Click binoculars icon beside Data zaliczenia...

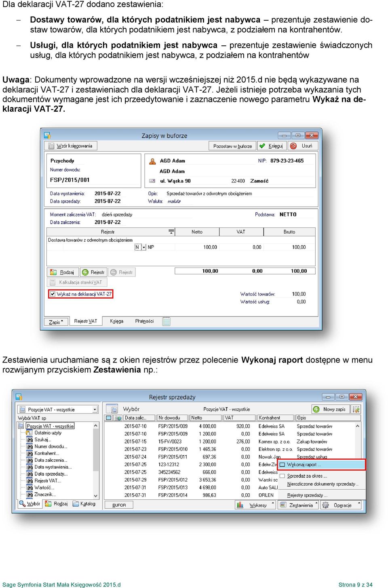click(x=30, y=461)
